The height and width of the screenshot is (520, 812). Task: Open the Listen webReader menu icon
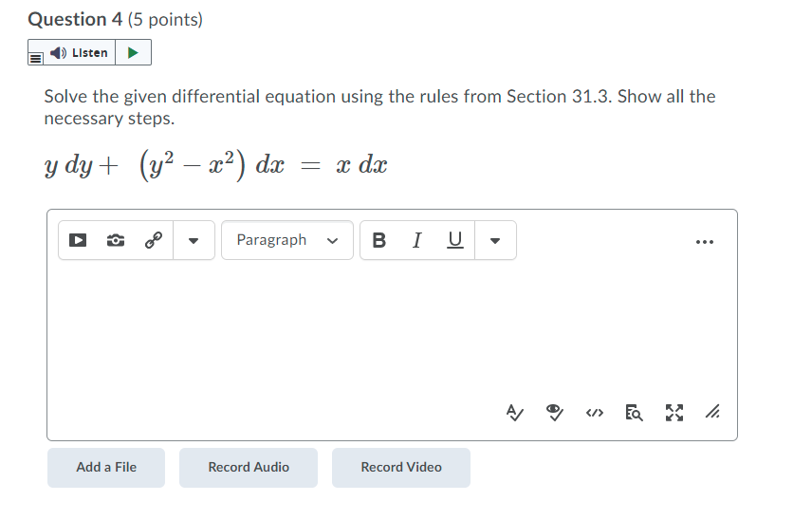[x=36, y=53]
